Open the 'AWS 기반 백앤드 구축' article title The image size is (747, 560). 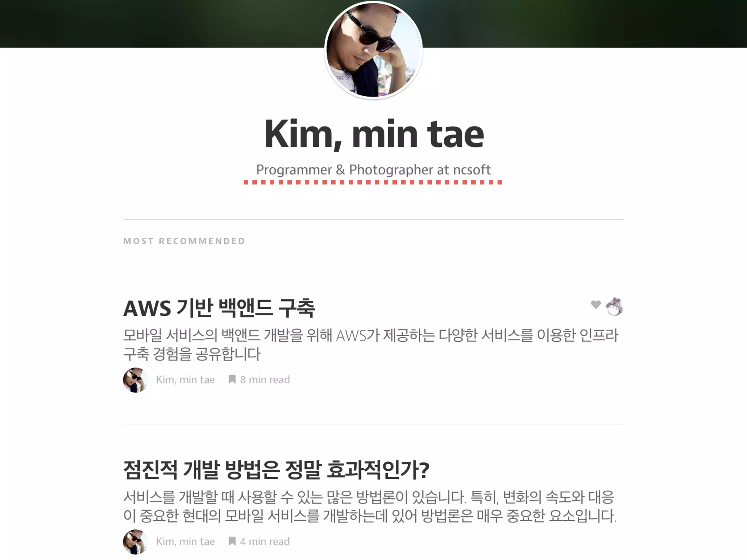click(219, 308)
